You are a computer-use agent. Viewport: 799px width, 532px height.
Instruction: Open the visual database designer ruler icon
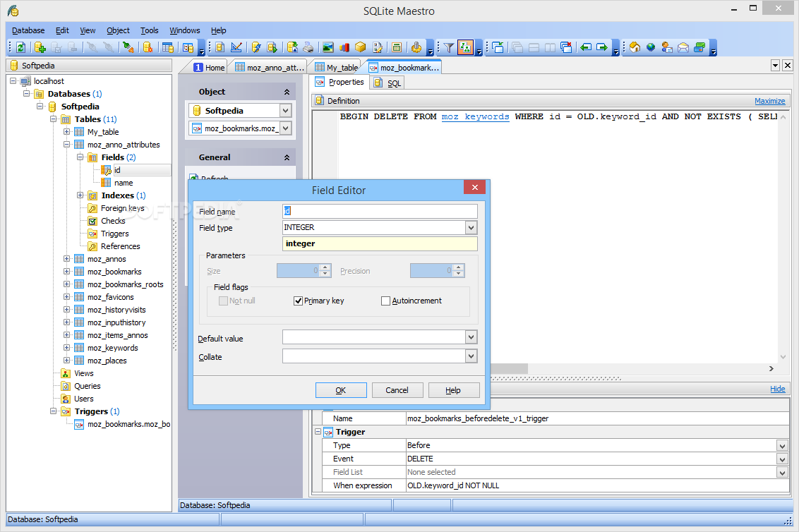[x=236, y=47]
